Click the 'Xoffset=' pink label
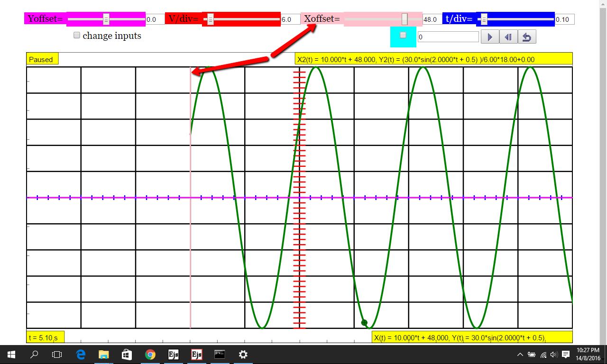 tap(322, 19)
